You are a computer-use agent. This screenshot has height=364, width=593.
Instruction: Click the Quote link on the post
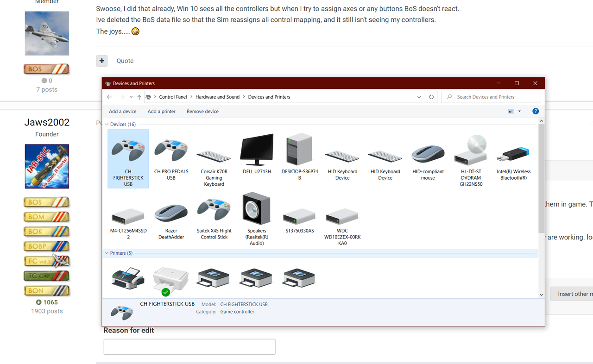[x=125, y=61]
